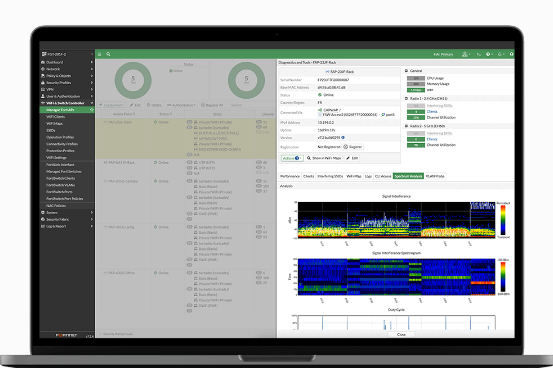Expand the Dashboard menu in the sidebar
This screenshot has width=553, height=368.
67,62
